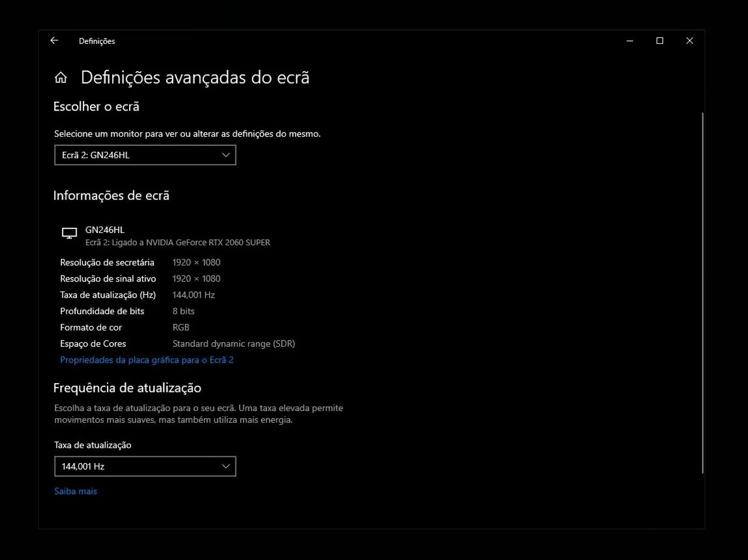Click the Resolução de secretária value 1920 × 1080
This screenshot has height=560, width=748.
click(196, 262)
